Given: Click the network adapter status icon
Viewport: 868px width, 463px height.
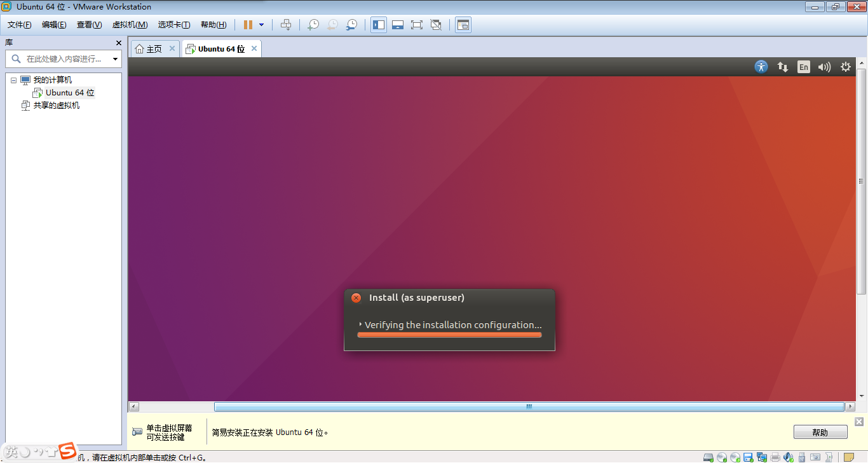Looking at the screenshot, I should (761, 457).
